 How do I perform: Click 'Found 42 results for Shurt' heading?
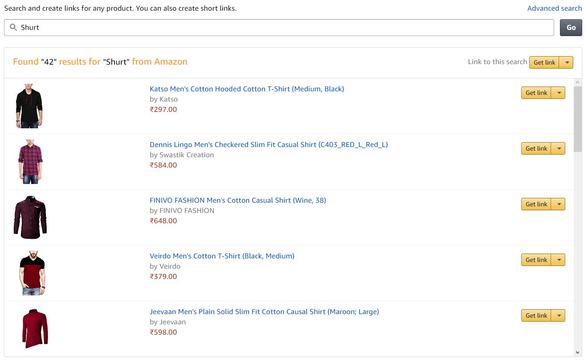[x=100, y=62]
